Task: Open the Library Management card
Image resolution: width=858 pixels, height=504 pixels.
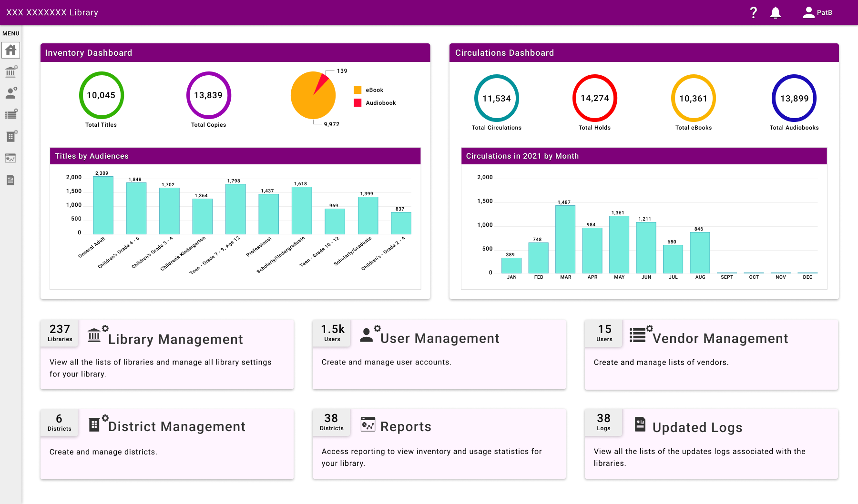Action: point(175,339)
